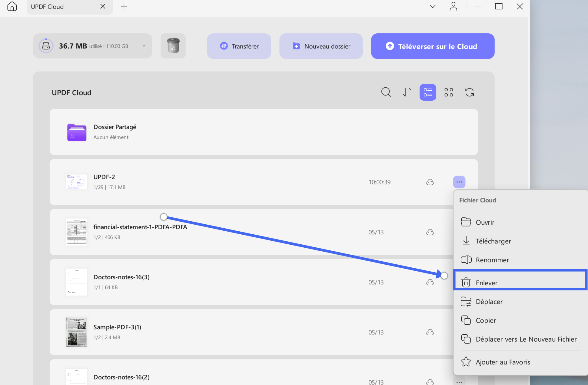Search files in UPDF Cloud
Viewport: 588px width, 385px height.
386,92
